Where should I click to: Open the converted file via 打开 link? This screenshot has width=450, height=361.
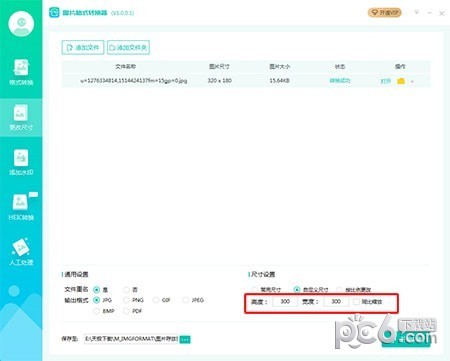[x=386, y=81]
